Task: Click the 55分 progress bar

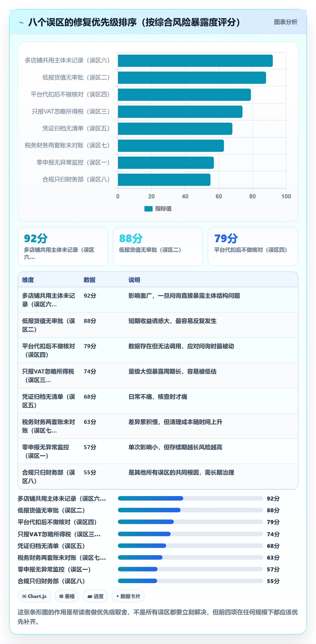Action: 190,581
